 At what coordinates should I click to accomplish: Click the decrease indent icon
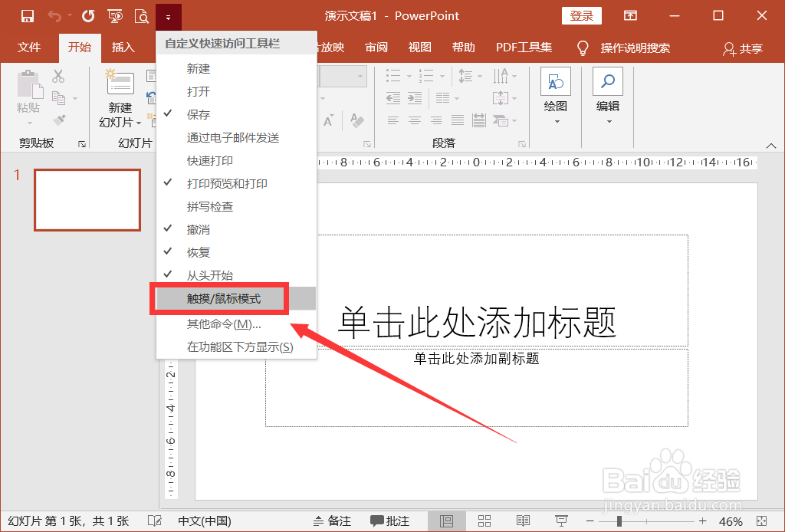click(x=393, y=98)
